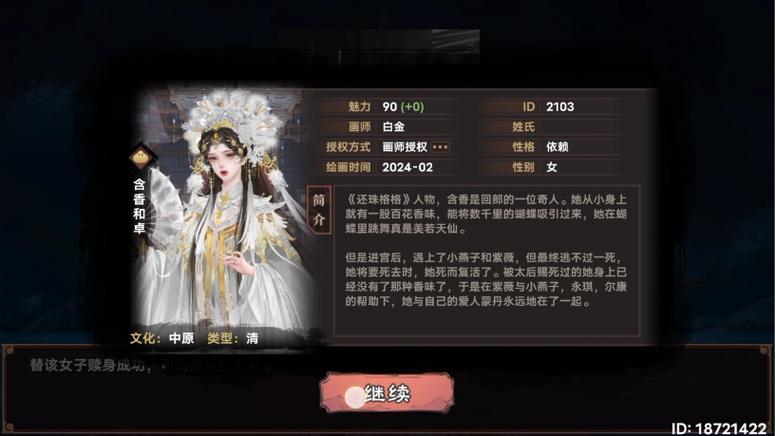Tap the empty 姓氏 field
This screenshot has height=436, width=775.
click(x=581, y=127)
